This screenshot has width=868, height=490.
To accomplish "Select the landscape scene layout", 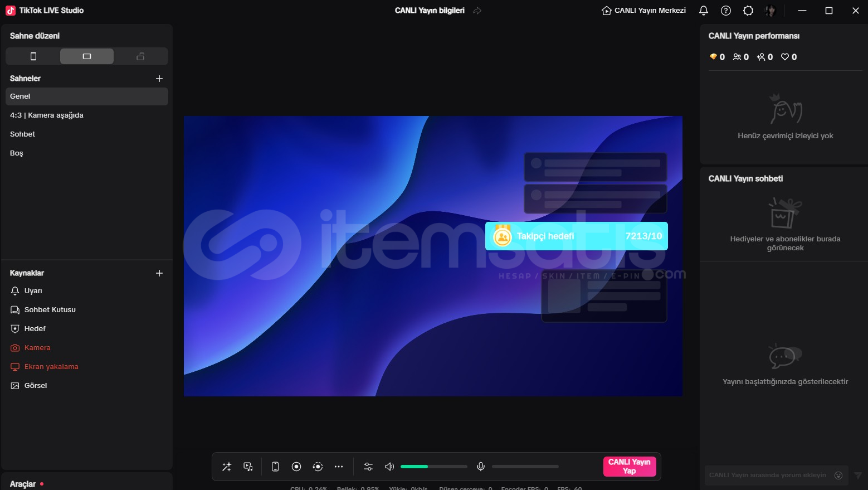I will coord(87,56).
